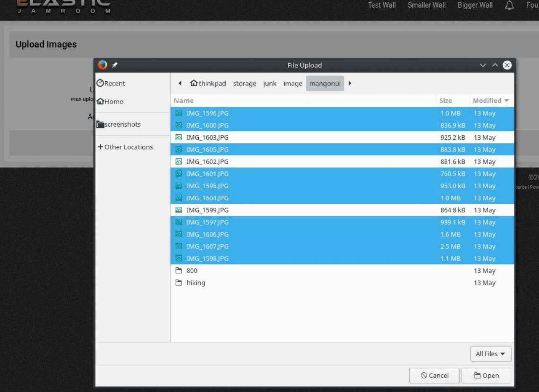Open the Recent location in sidebar
Image resolution: width=539 pixels, height=392 pixels.
(x=111, y=83)
